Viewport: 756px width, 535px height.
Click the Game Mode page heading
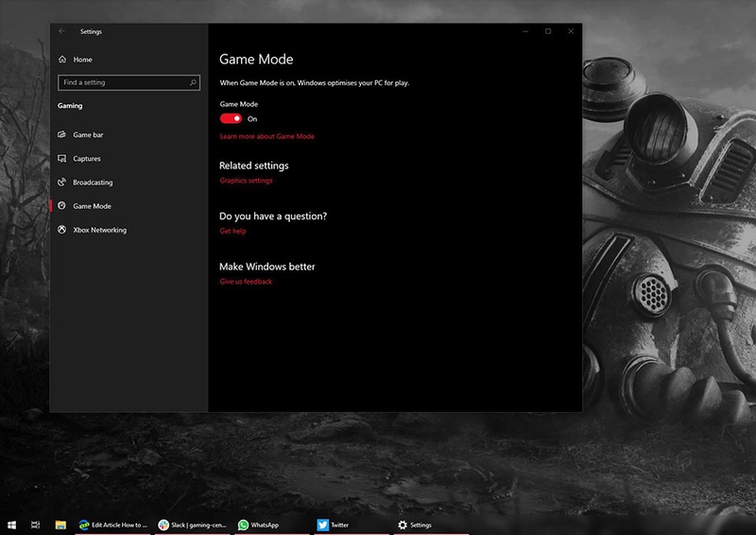(256, 60)
